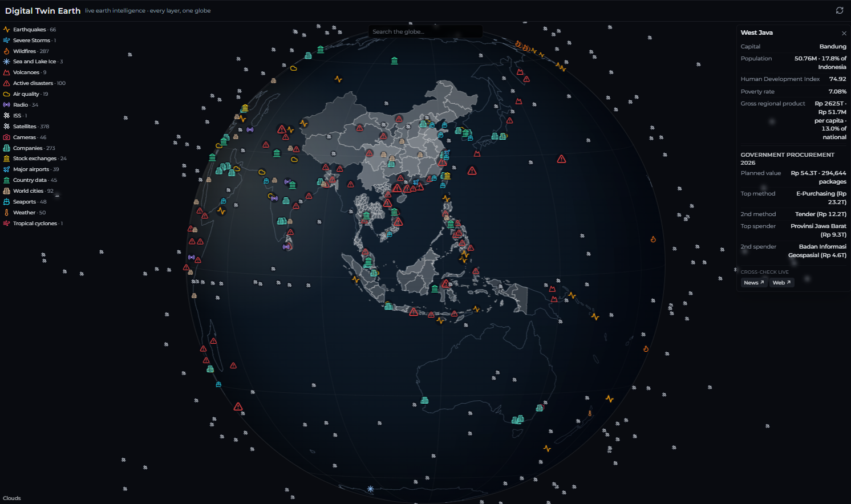
Task: Select the disaster warning marker south of Madagascar
Action: 238,407
